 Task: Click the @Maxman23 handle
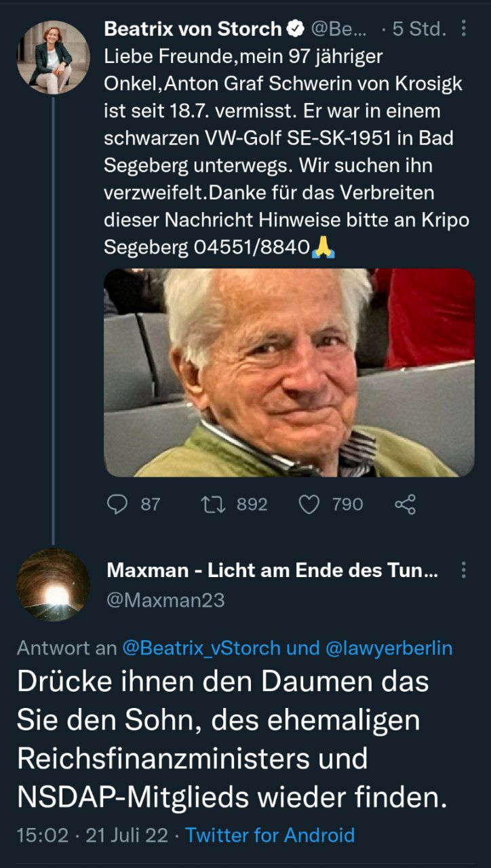pos(165,600)
